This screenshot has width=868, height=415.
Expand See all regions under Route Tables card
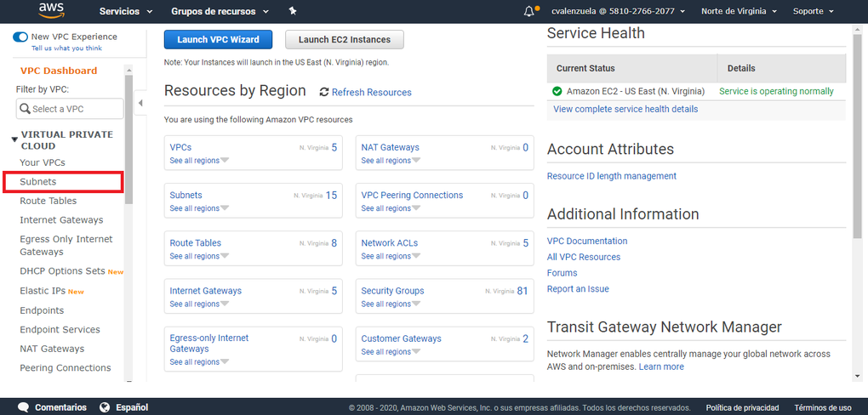pyautogui.click(x=199, y=256)
